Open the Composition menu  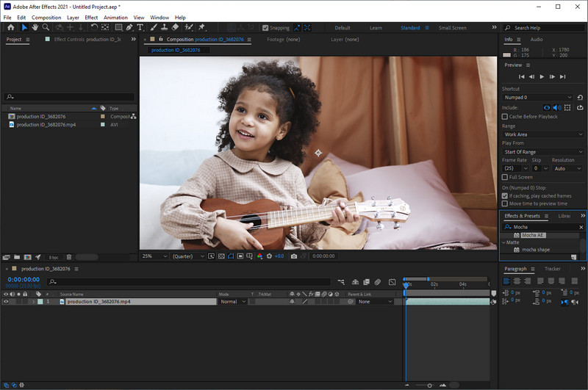(46, 17)
